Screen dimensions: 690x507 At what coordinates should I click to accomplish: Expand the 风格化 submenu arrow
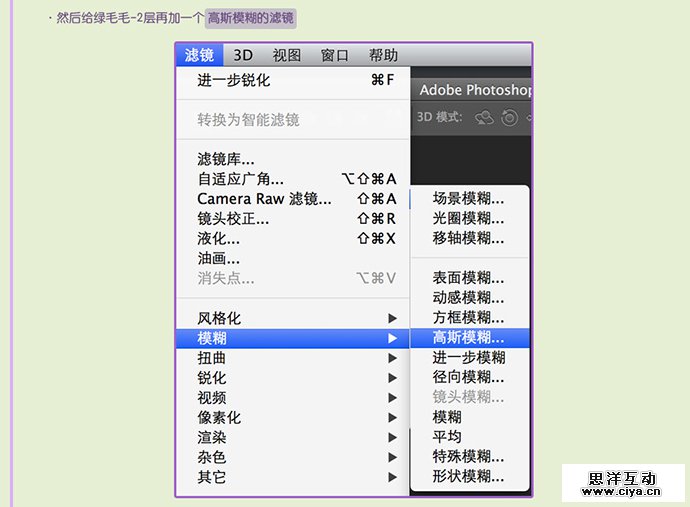[392, 318]
